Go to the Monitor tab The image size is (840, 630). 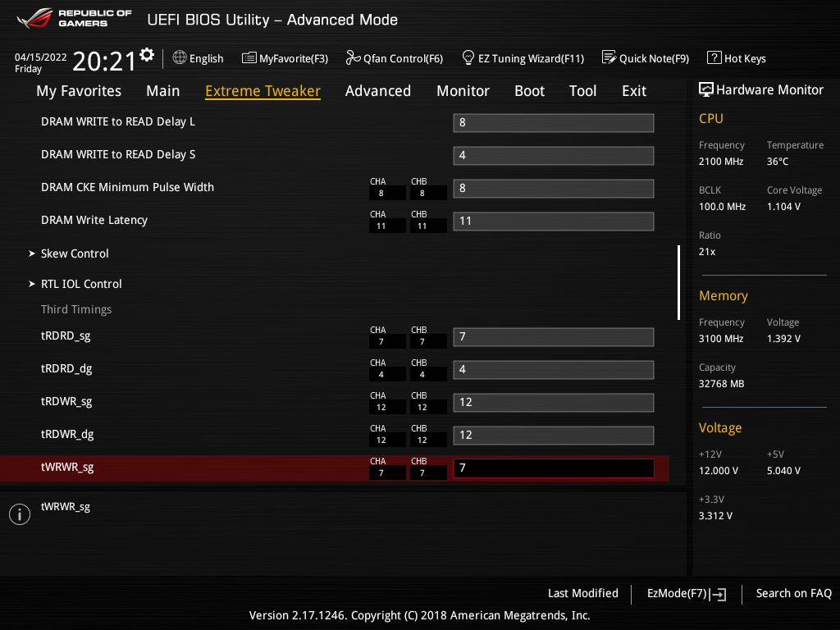[463, 91]
